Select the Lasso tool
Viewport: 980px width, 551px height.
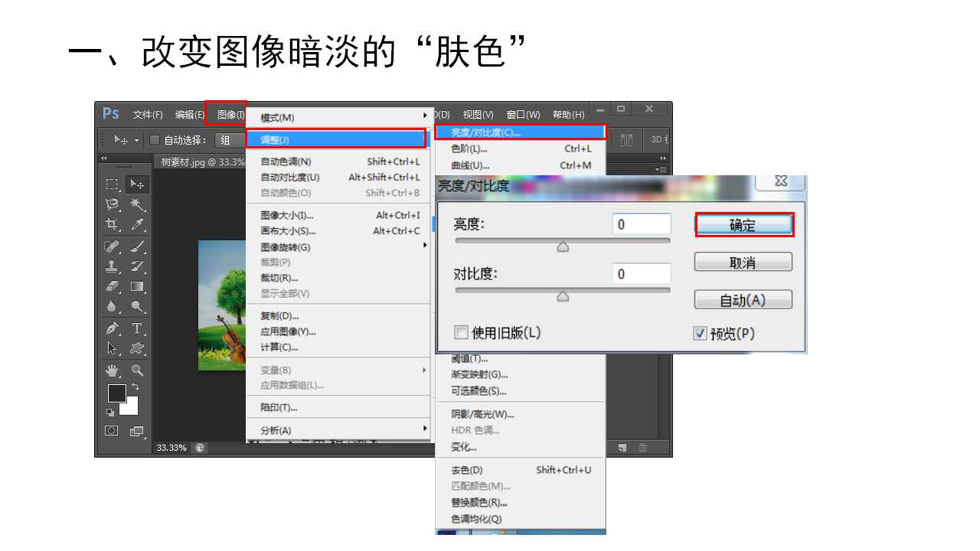click(113, 204)
